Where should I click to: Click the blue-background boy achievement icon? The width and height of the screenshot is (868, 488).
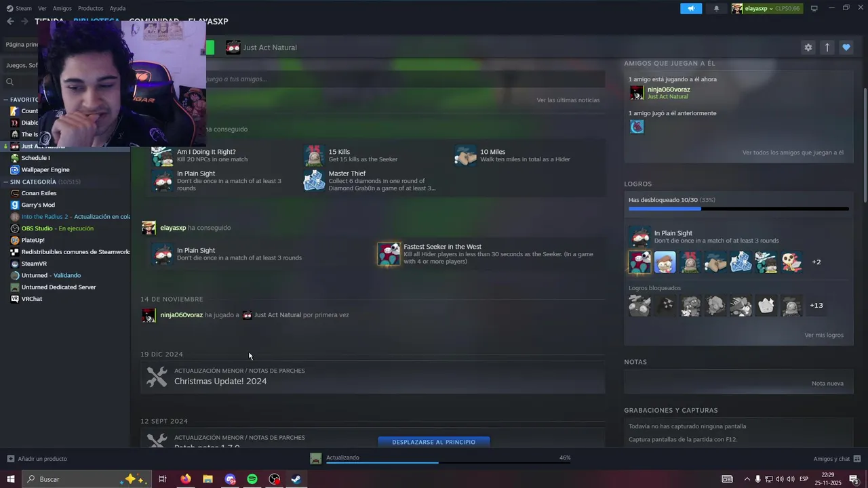[x=665, y=262]
